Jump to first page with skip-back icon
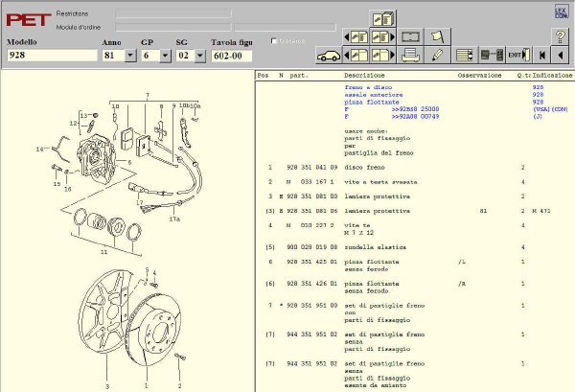Viewport: 575px width, 392px height. tap(542, 56)
